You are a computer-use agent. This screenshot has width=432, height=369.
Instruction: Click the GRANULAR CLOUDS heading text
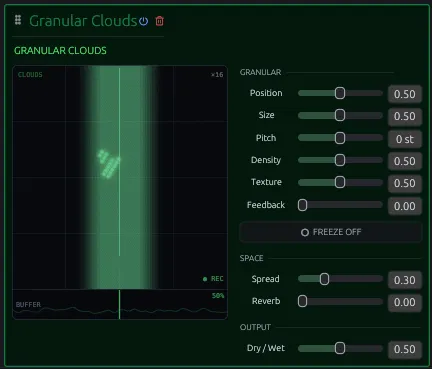point(60,51)
